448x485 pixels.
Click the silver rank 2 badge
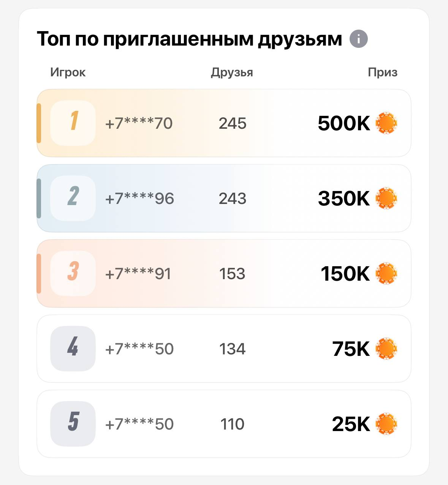pos(73,198)
